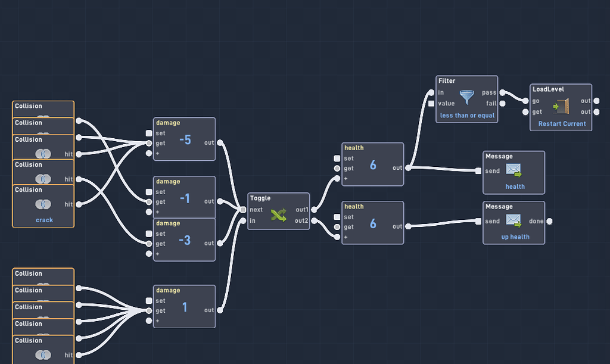610x364 pixels.
Task: Click the LoadLevel node's "go" input port
Action: click(525, 101)
